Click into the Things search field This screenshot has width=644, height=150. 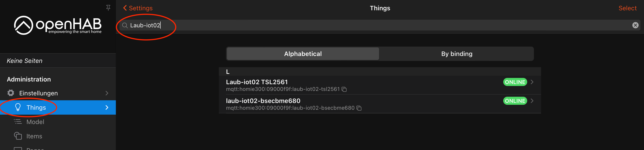[350, 25]
